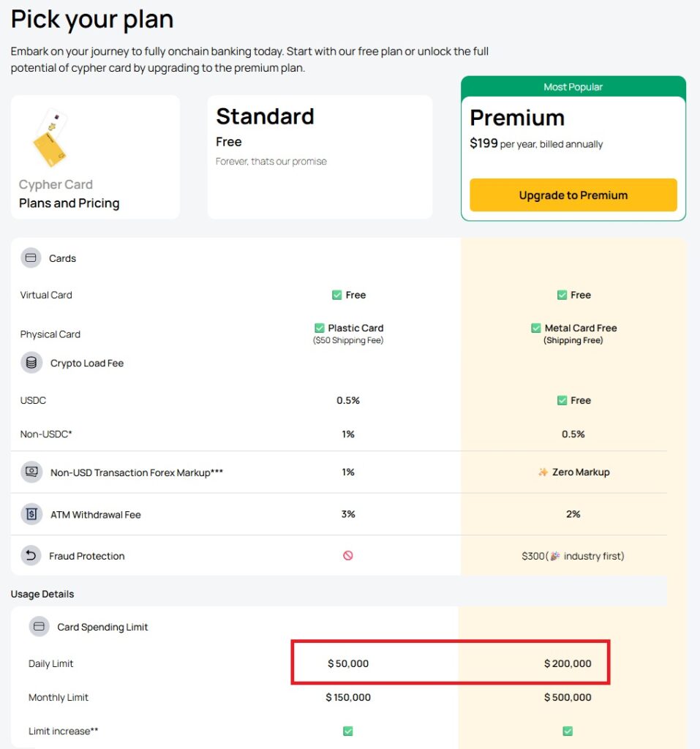Click the Crypto Load Fee coins icon
700x749 pixels.
(x=31, y=363)
